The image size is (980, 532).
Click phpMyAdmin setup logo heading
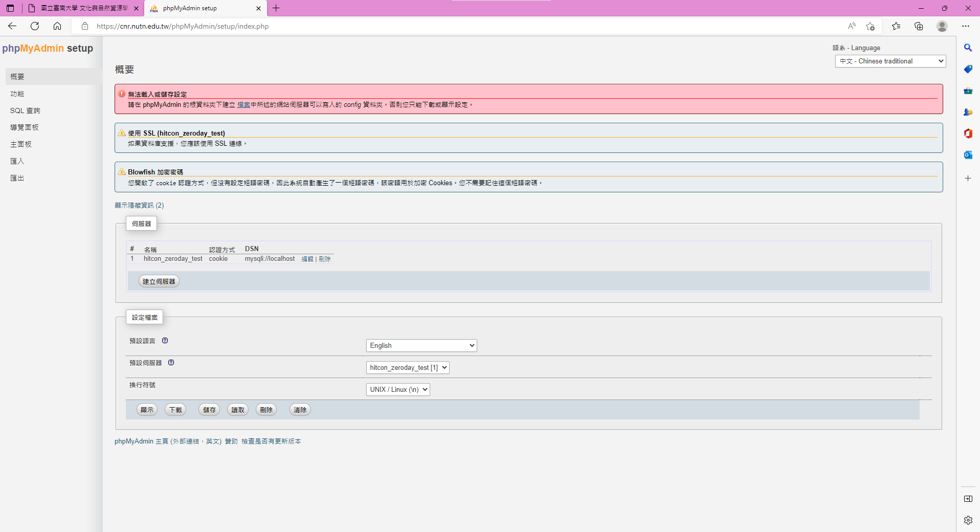(48, 48)
